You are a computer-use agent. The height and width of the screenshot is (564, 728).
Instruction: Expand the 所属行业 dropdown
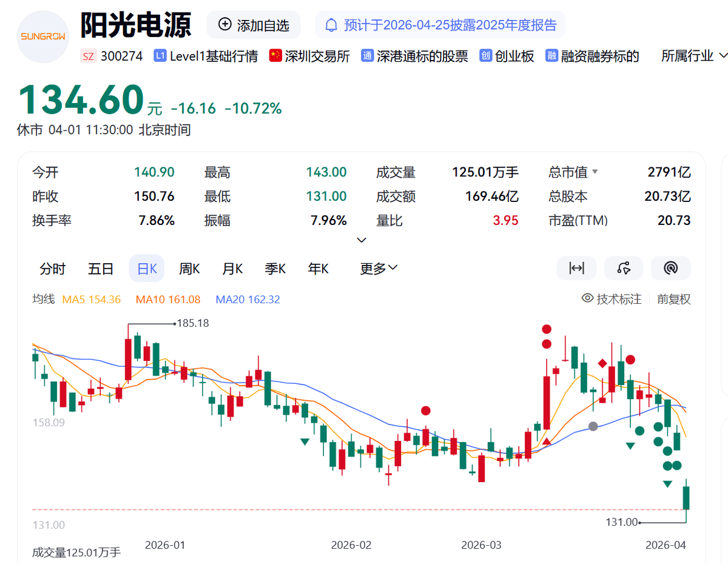click(x=694, y=56)
